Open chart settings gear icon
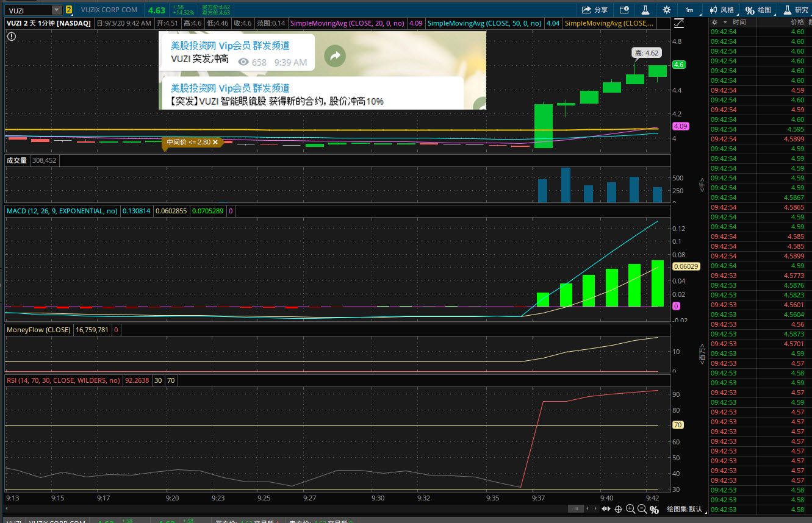The image size is (812, 523). 667,10
